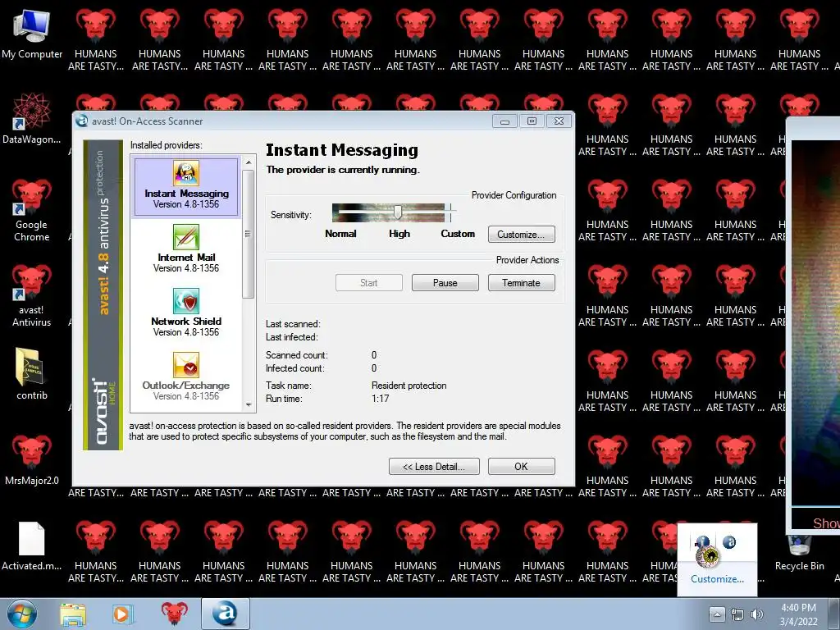
Task: Minimize the On-Access Scanner window
Action: tap(504, 121)
